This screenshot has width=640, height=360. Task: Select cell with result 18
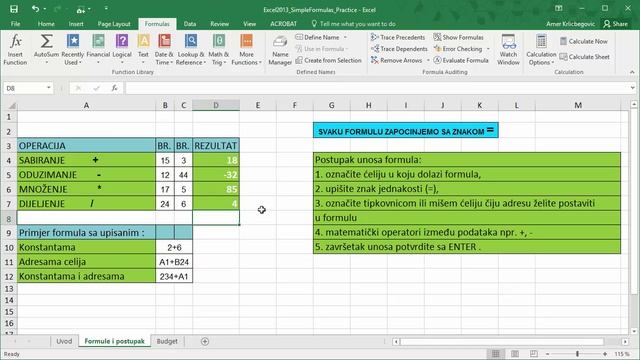(x=216, y=160)
